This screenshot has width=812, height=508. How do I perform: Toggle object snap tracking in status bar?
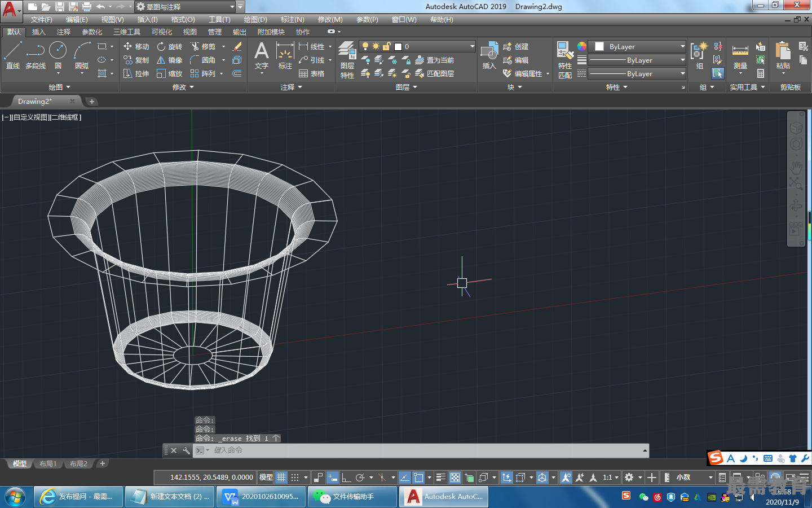(404, 478)
